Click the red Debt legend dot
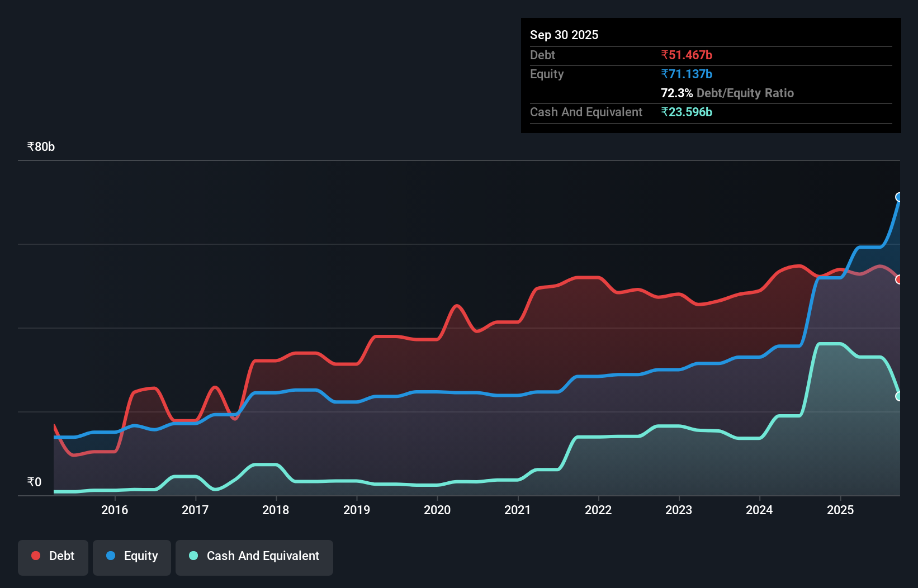Screen dimensions: 918x588 point(35,556)
